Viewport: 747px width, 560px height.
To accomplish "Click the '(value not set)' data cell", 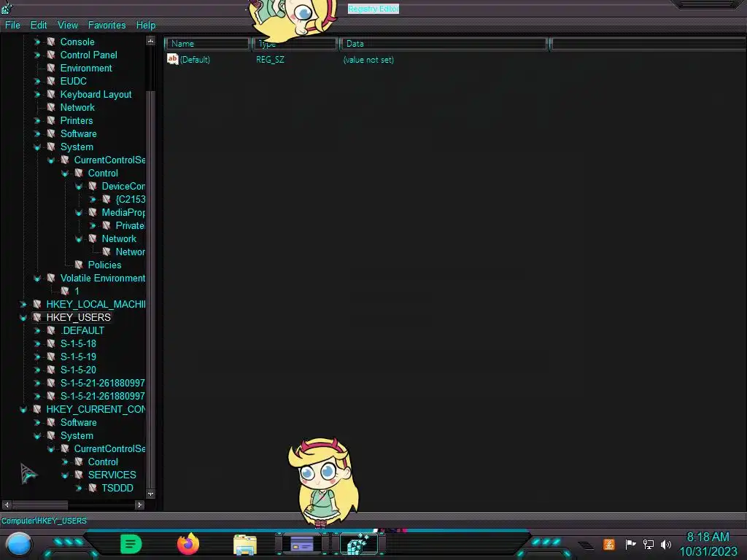I will pyautogui.click(x=368, y=60).
